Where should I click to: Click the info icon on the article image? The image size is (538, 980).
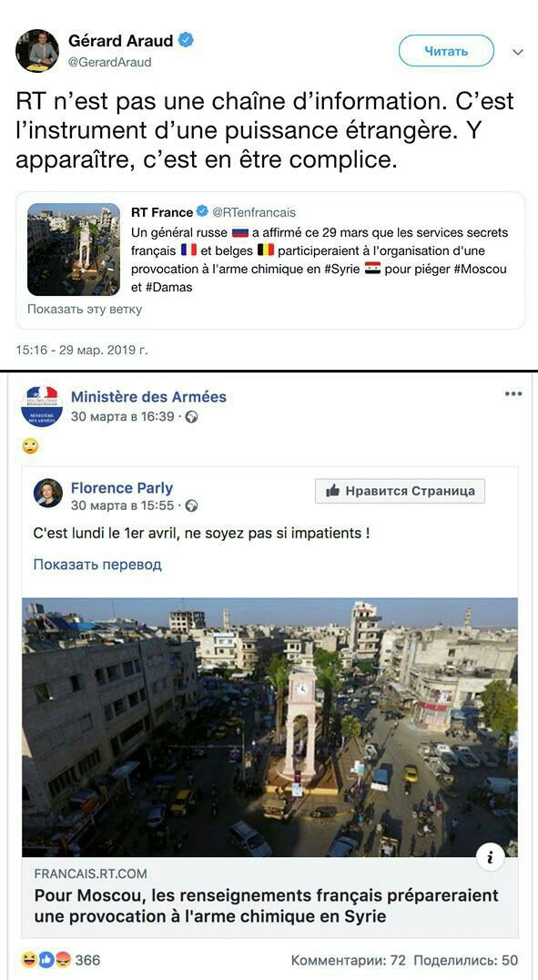491,858
